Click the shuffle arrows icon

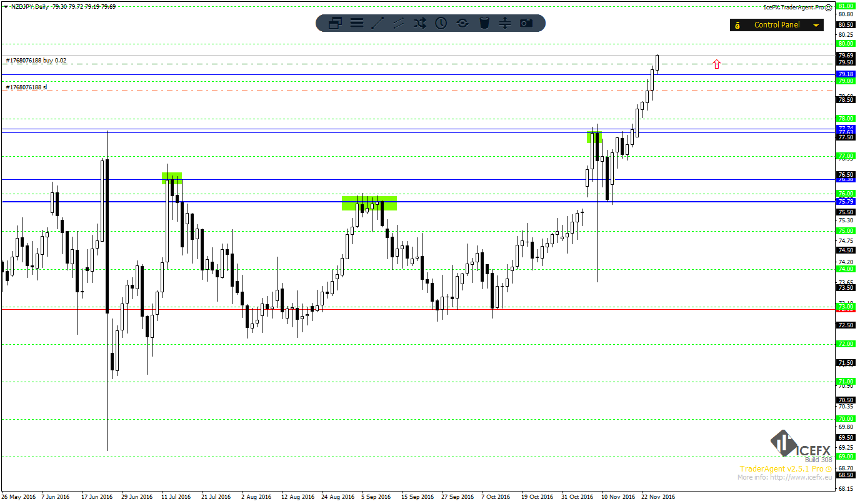tap(420, 23)
